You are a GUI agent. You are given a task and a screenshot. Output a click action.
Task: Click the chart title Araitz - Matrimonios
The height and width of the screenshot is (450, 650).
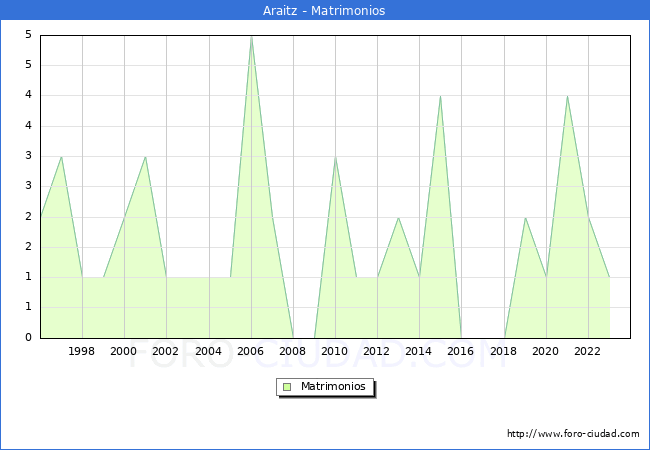tap(325, 11)
